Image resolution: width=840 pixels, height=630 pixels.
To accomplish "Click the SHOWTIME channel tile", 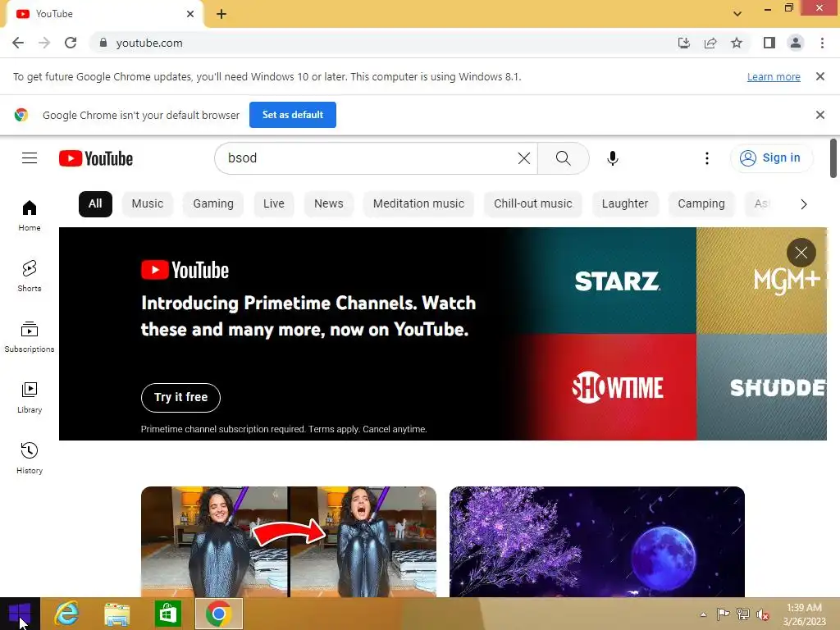I will click(x=616, y=387).
